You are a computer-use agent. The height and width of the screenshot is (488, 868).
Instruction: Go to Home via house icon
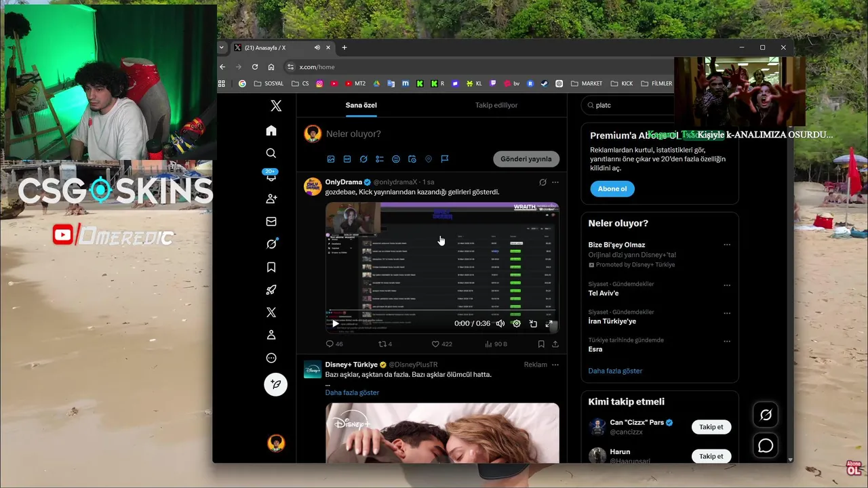tap(271, 130)
